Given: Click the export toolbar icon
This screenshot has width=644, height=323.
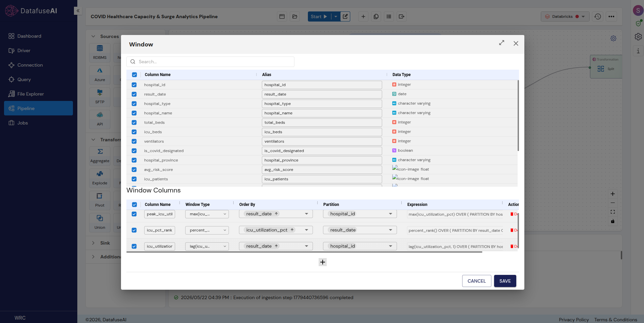Looking at the screenshot, I should coord(402,16).
